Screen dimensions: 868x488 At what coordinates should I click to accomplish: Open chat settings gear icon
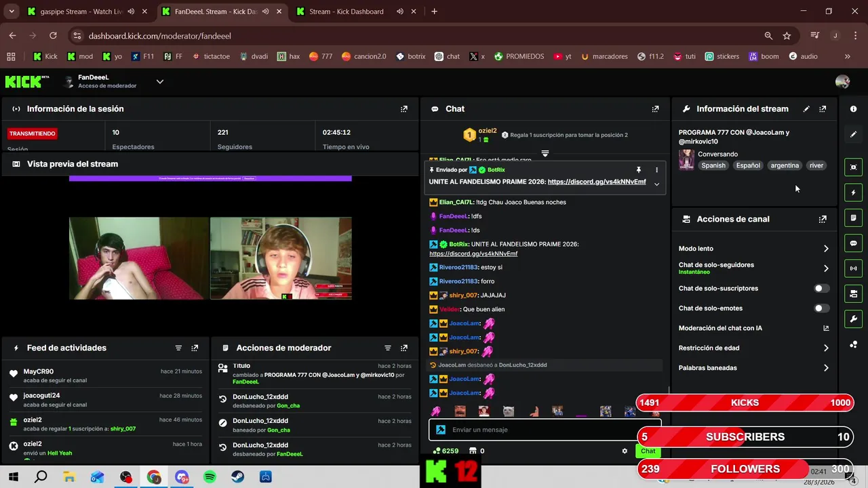(625, 451)
